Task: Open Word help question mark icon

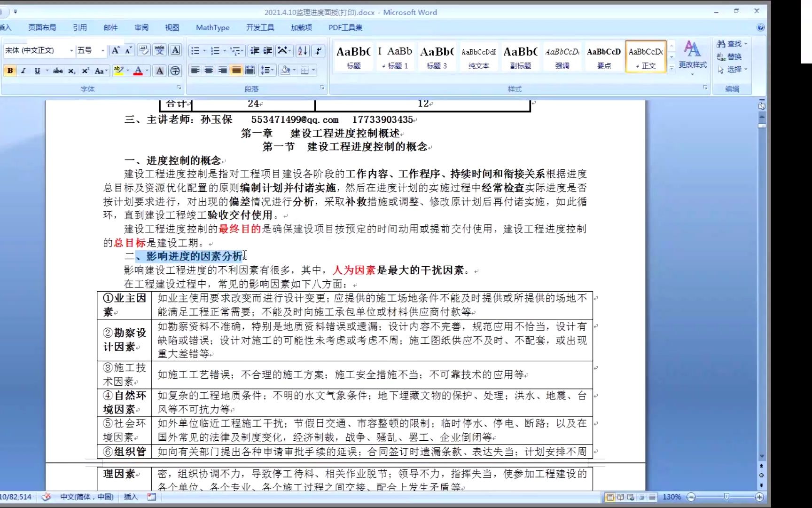Action: [x=760, y=28]
